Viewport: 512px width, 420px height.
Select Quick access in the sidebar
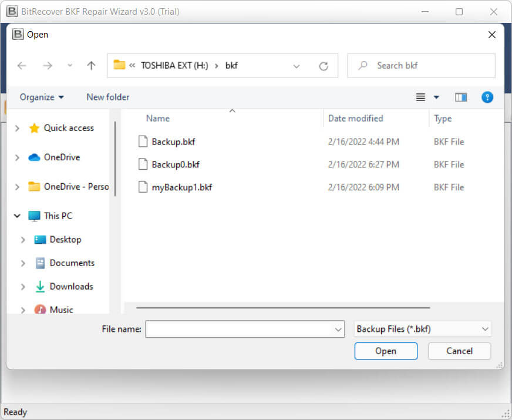click(69, 128)
